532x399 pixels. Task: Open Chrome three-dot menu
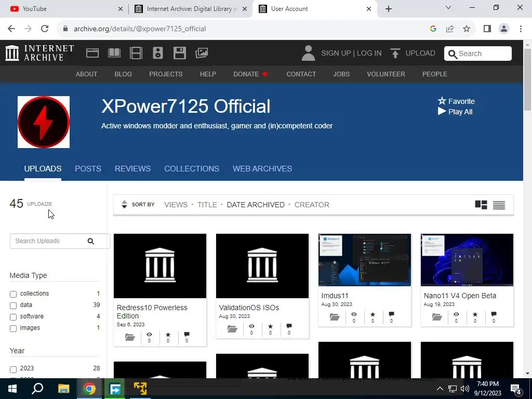tap(521, 29)
